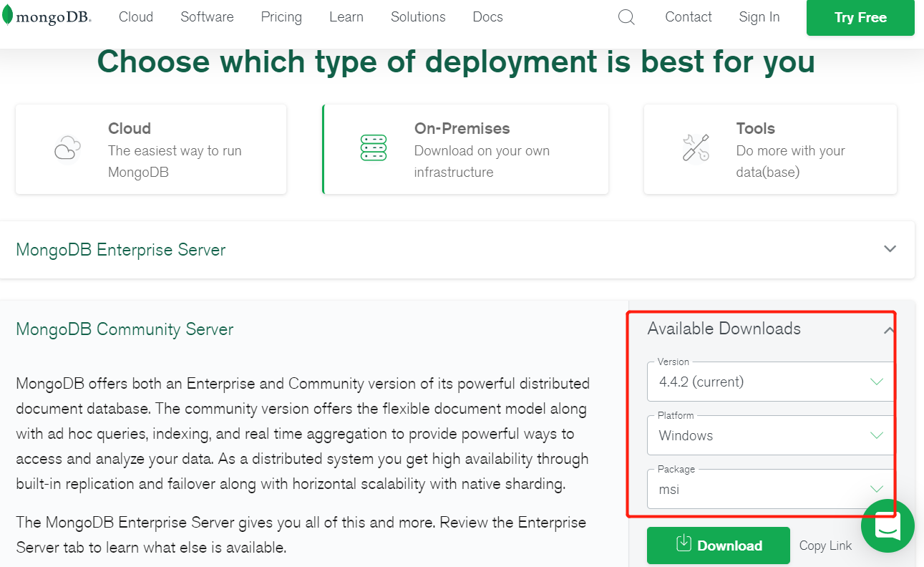The image size is (924, 567).
Task: Open the Solutions menu
Action: pyautogui.click(x=418, y=17)
